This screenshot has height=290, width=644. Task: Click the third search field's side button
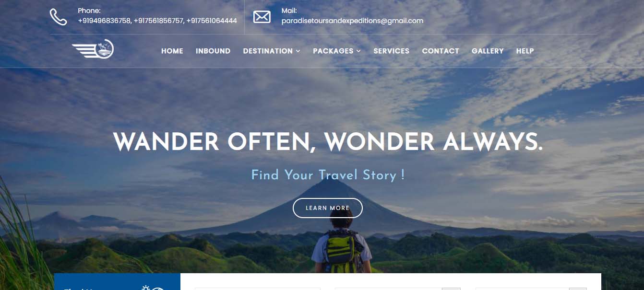tap(578, 289)
